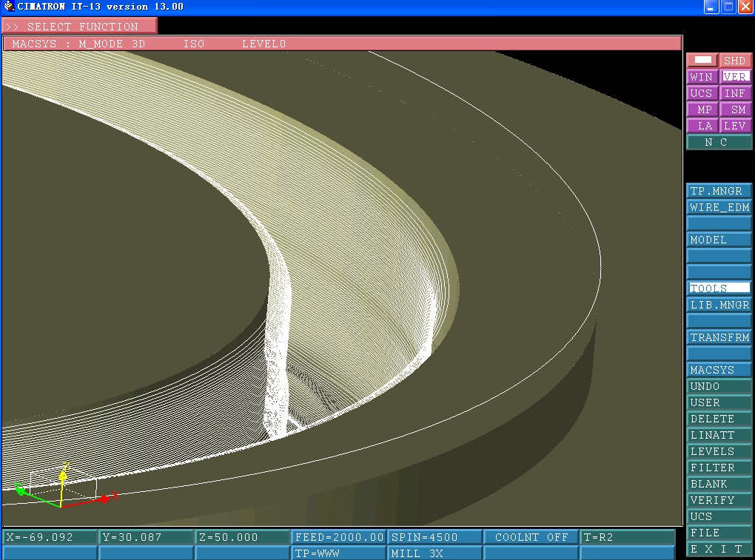The image size is (755, 560).
Task: Click the EXIT menu item
Action: (x=719, y=549)
